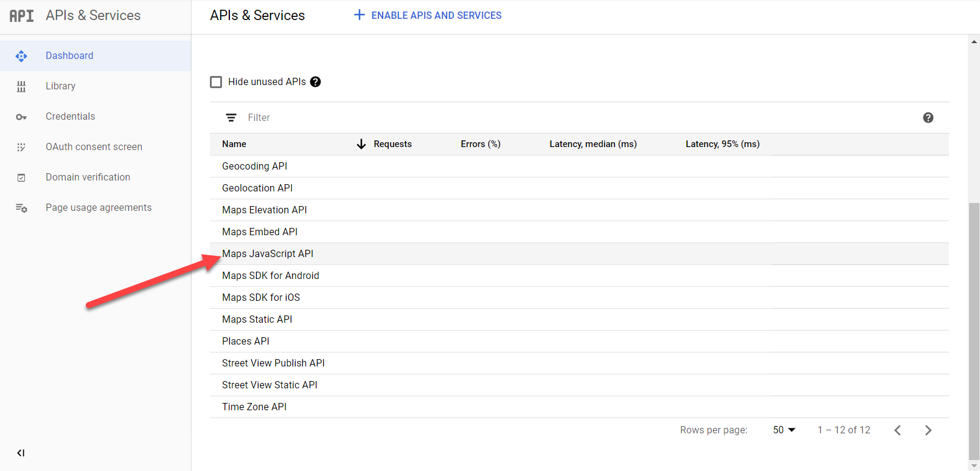Open the rows per page dropdown
This screenshot has height=471, width=980.
[784, 430]
